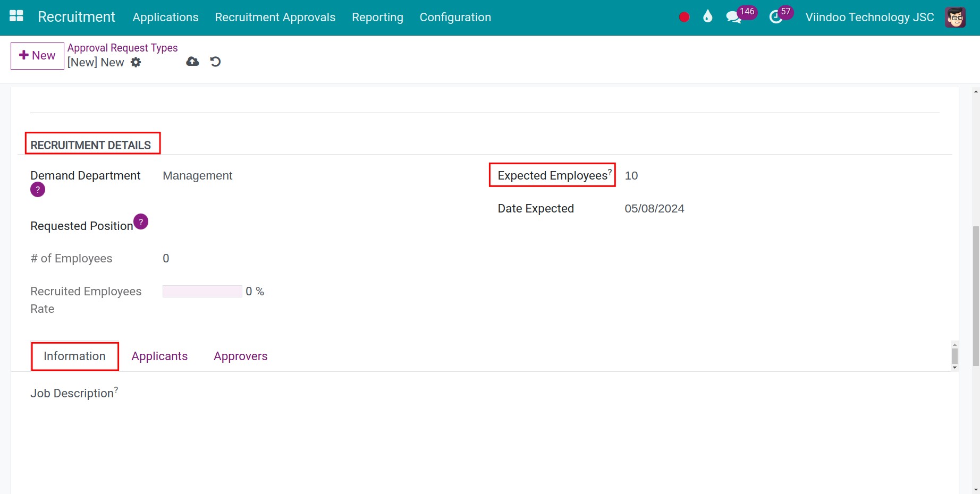The image size is (980, 494).
Task: Open the gear settings icon beside [New] New
Action: [136, 62]
